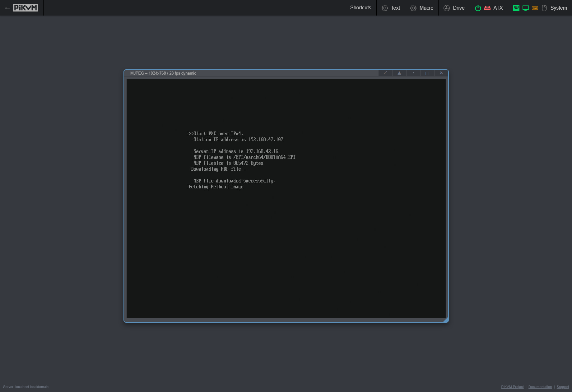Open the Shortcuts menu

coord(360,8)
